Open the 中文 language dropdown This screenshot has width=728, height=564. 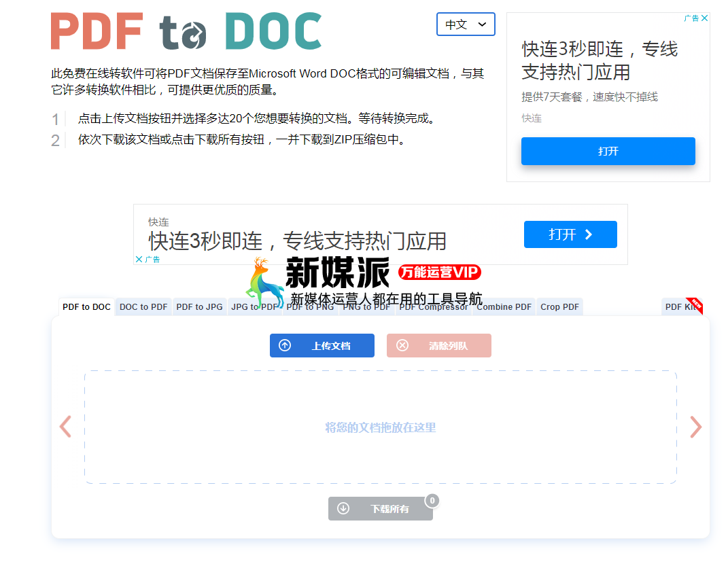click(x=466, y=24)
